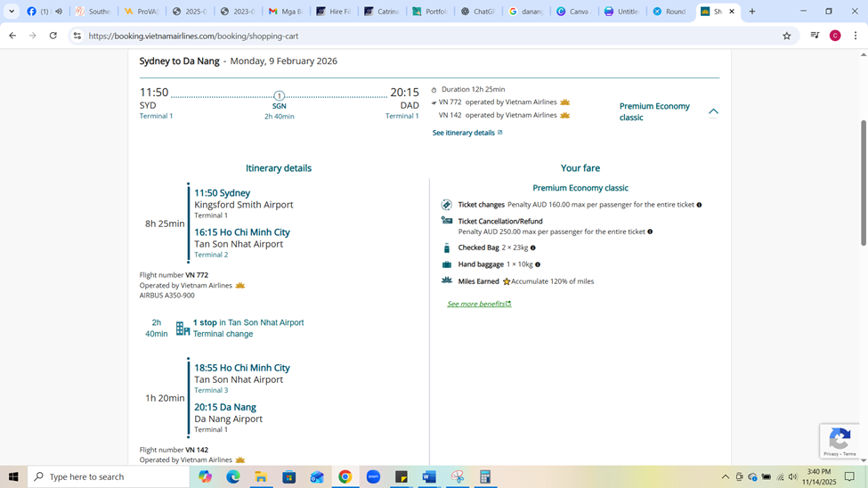Open the tab search dropdown arrow
This screenshot has height=488, width=868.
point(11,11)
